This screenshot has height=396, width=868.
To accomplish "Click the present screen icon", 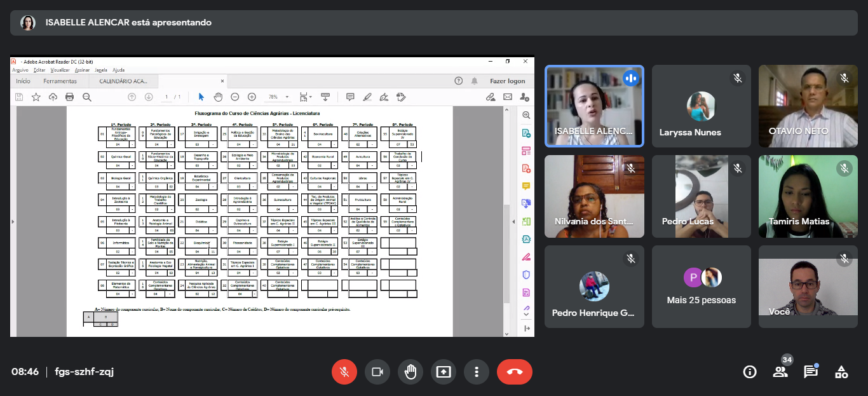I will [444, 372].
